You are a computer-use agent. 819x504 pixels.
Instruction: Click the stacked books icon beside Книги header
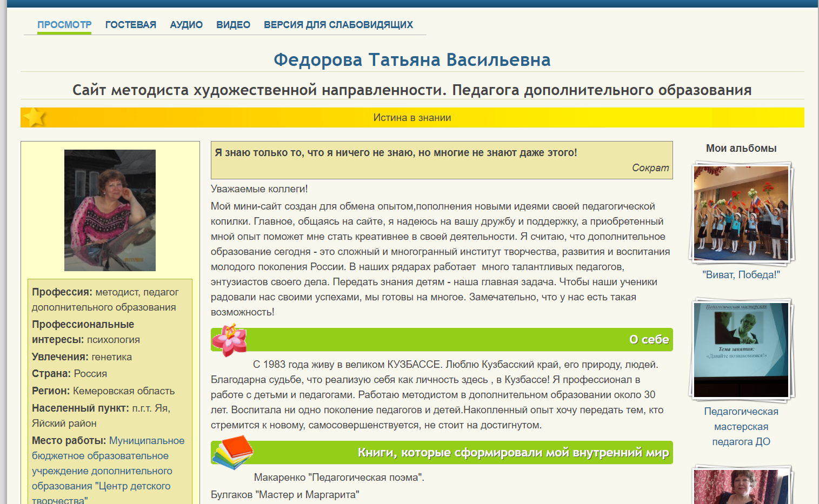[232, 452]
